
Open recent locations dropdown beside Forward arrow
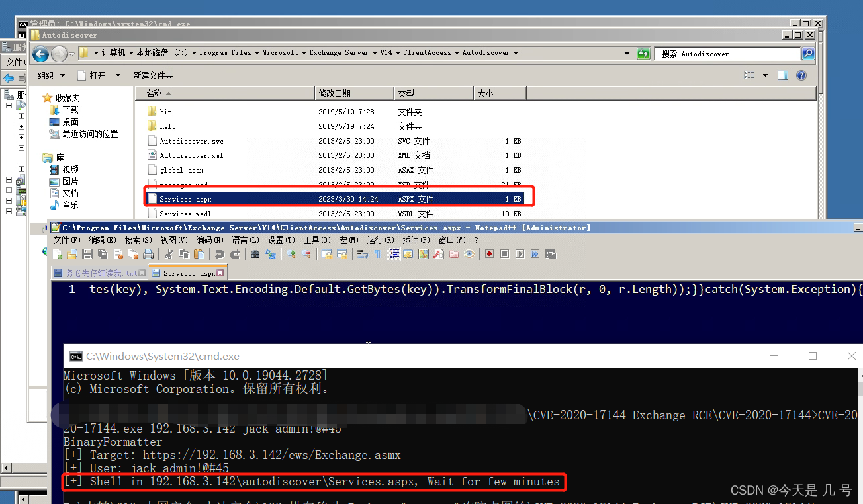[x=71, y=54]
